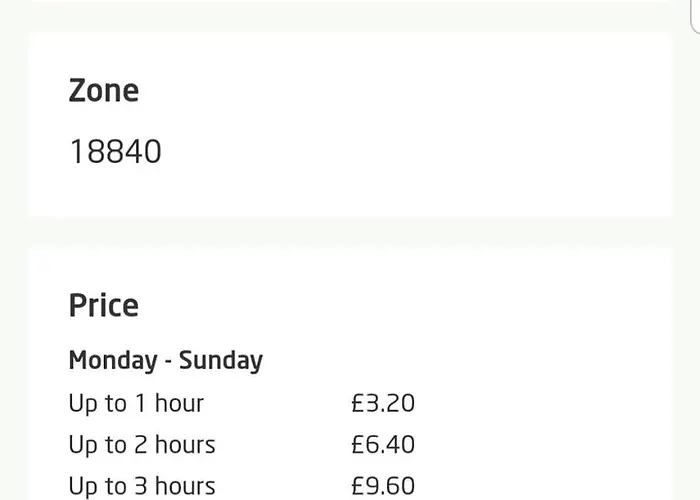The width and height of the screenshot is (700, 500).
Task: Click the digit 2 in Up to 2 hours
Action: (141, 445)
